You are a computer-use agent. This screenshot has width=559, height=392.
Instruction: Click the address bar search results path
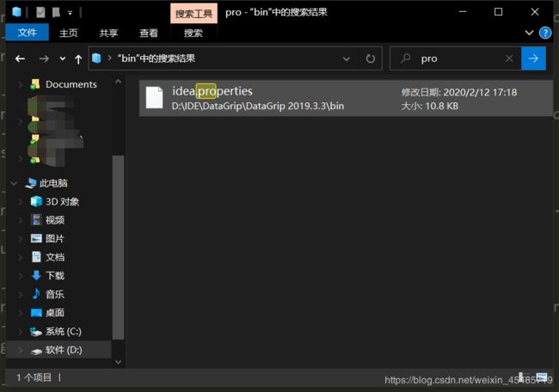click(157, 58)
